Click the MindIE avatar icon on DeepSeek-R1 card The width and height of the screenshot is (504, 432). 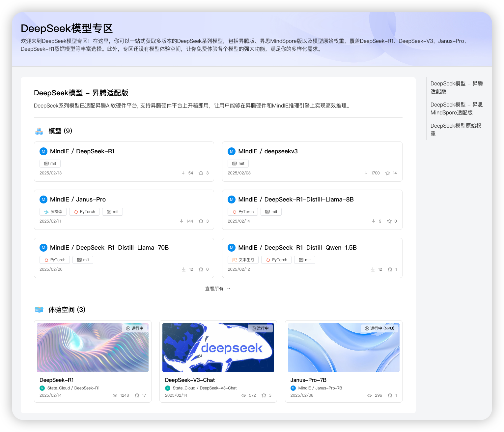[x=43, y=151]
